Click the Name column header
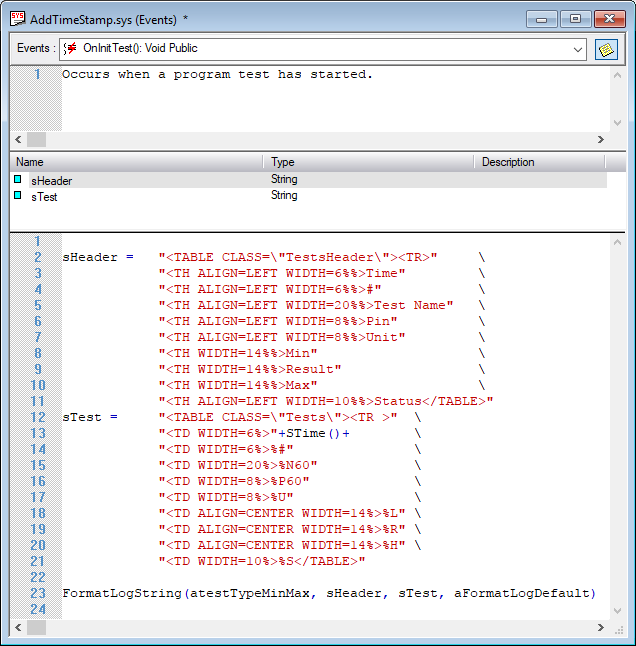 click(136, 162)
